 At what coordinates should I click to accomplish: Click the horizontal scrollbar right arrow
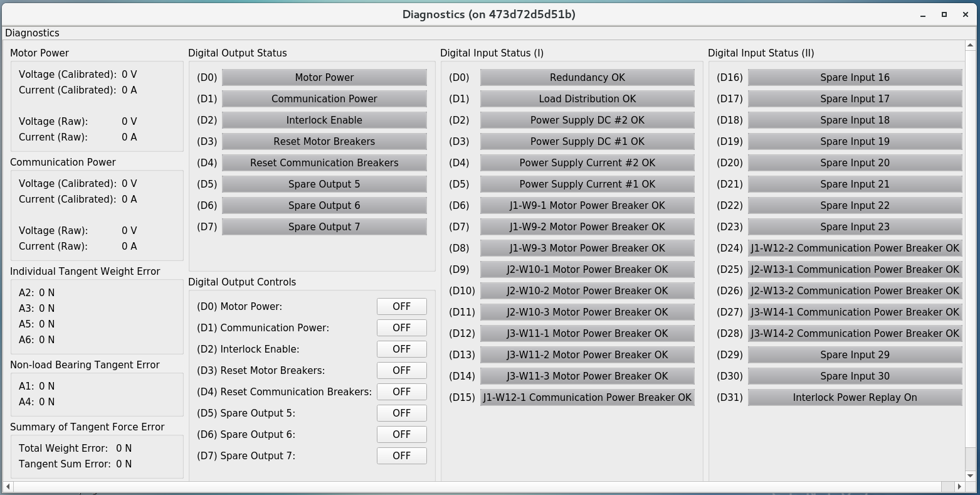pos(959,486)
